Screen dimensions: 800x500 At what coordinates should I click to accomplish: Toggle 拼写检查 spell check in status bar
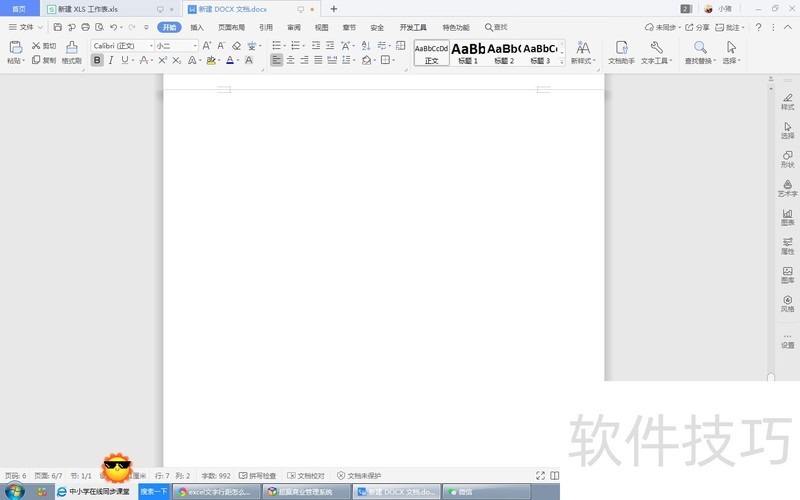258,476
